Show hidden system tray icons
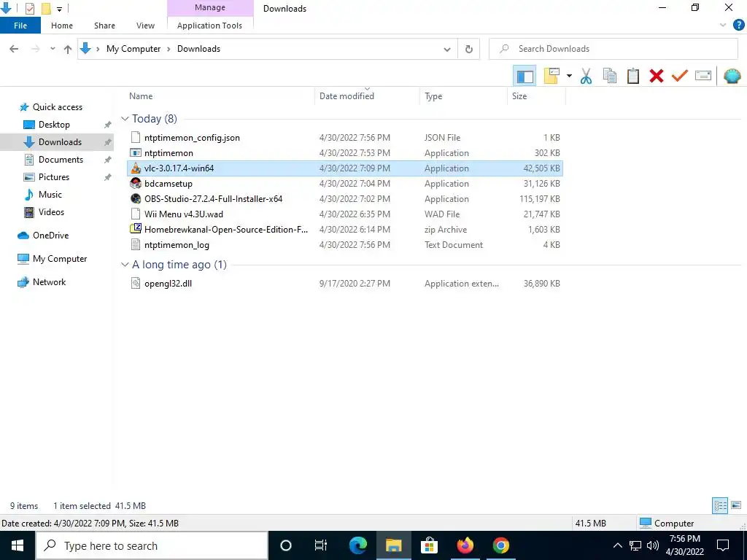747x560 pixels. coord(617,545)
